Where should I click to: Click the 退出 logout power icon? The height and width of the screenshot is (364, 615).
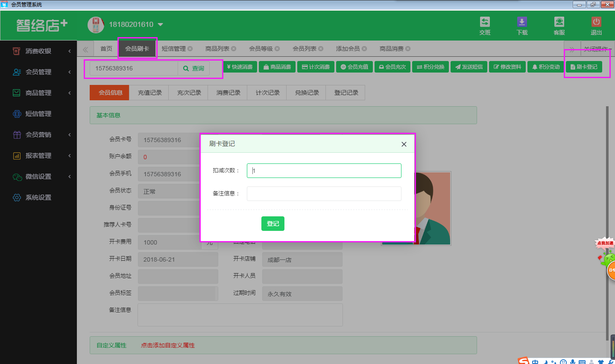tap(596, 22)
